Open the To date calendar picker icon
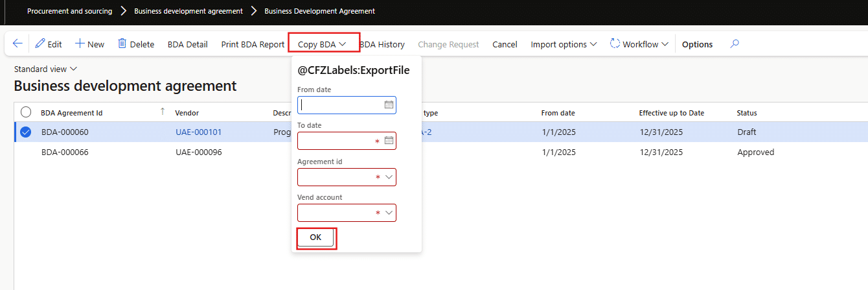Viewport: 868px width, 290px height. (x=389, y=141)
